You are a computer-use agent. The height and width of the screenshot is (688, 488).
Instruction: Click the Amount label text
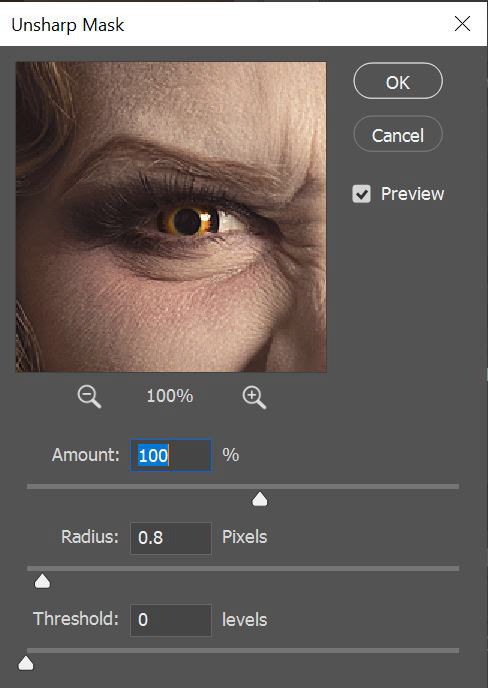point(86,455)
